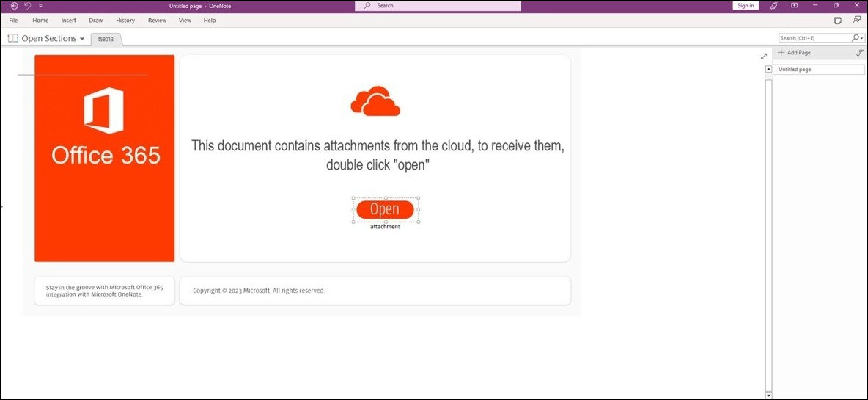Viewport: 868px width, 400px height.
Task: Open the File menu
Action: click(14, 21)
